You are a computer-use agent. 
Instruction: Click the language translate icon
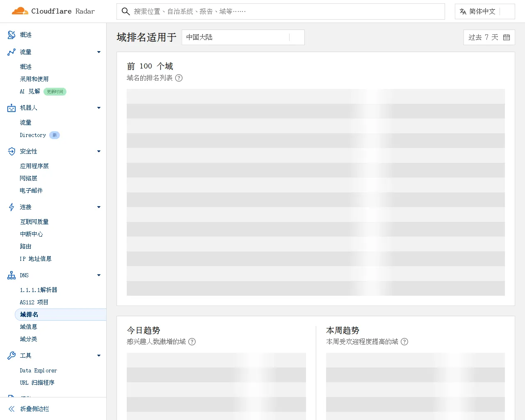click(x=463, y=11)
